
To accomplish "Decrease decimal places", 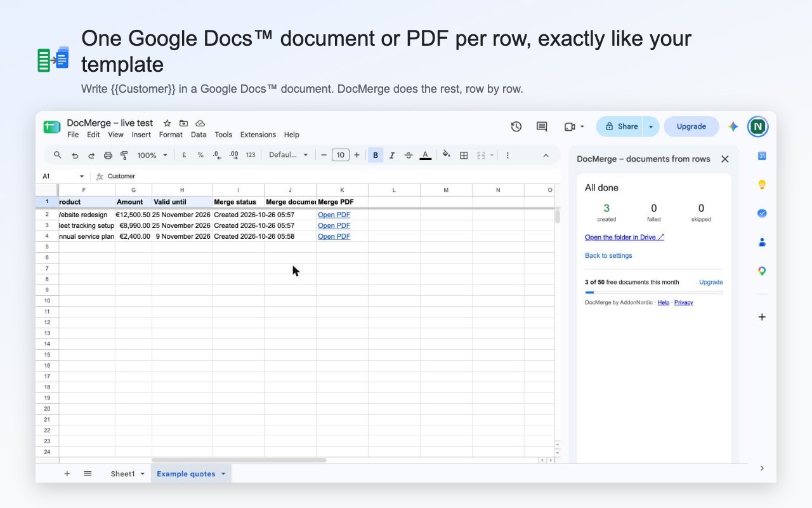I will (x=217, y=155).
